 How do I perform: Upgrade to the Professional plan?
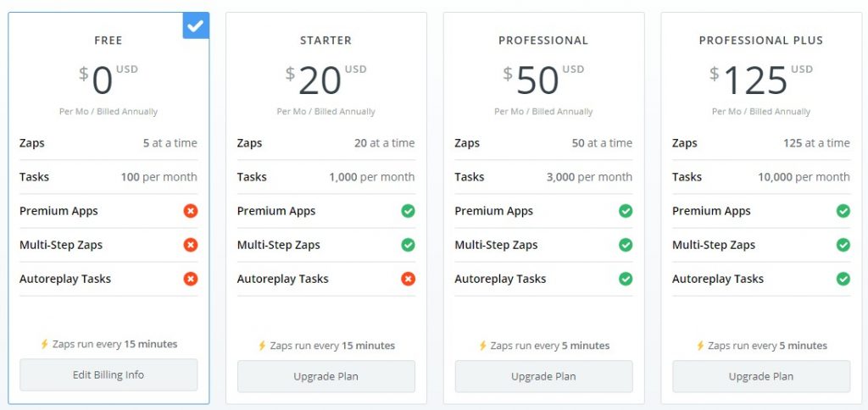point(543,376)
